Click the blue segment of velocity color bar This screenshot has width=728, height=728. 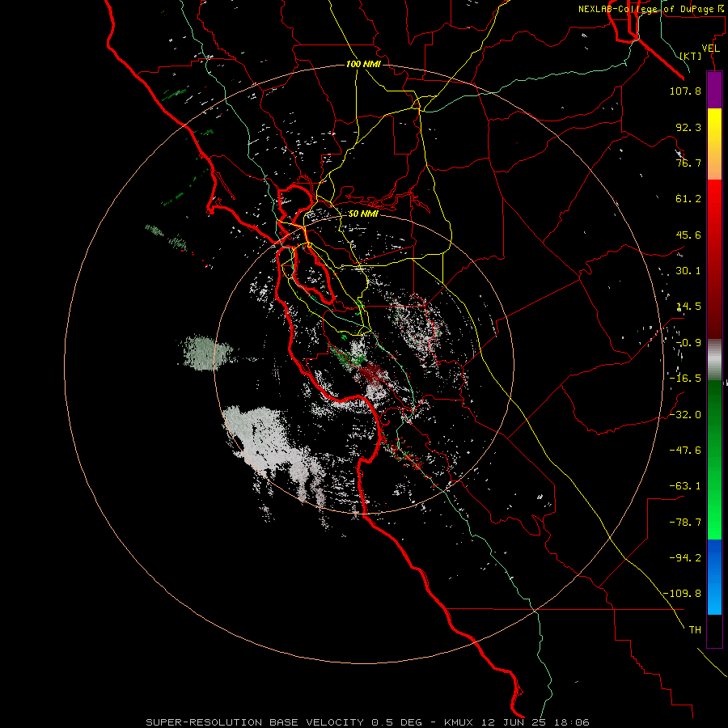(x=714, y=577)
